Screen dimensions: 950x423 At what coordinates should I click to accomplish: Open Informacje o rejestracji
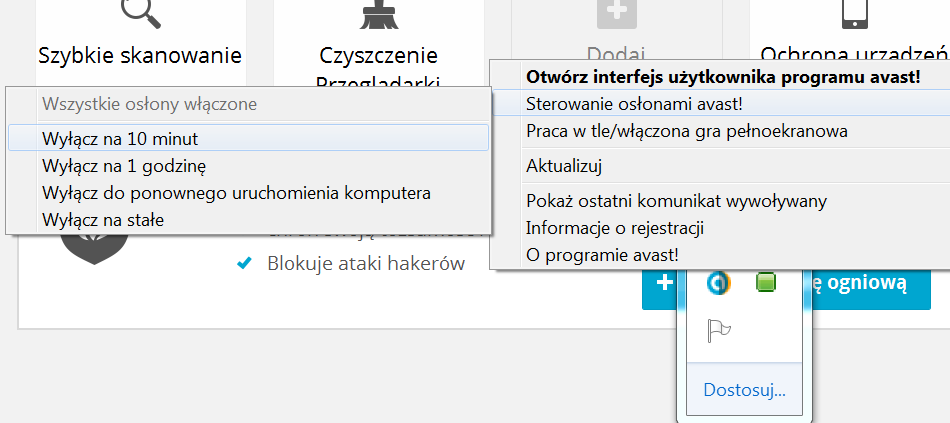click(721, 228)
